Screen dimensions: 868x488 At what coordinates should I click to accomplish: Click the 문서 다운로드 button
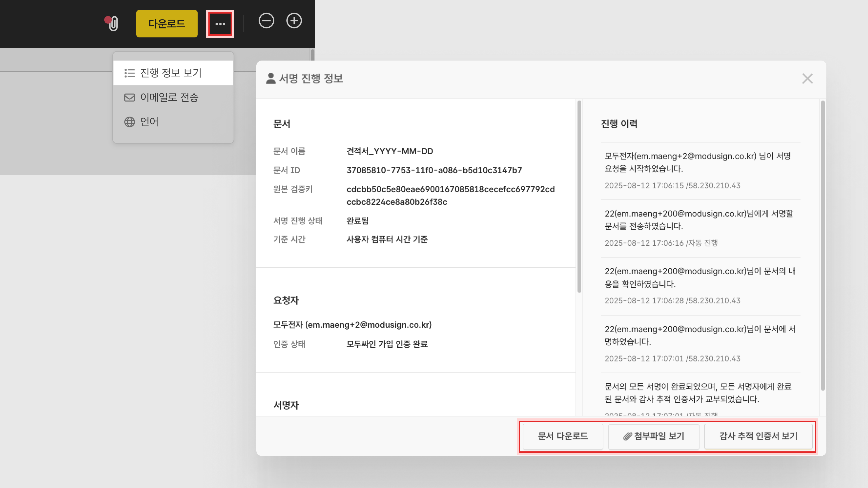563,436
